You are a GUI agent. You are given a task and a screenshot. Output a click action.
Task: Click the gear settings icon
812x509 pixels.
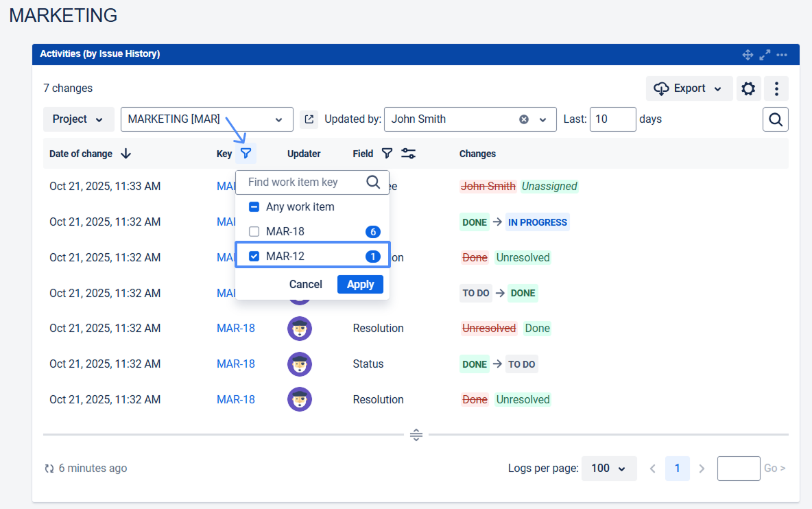(748, 88)
